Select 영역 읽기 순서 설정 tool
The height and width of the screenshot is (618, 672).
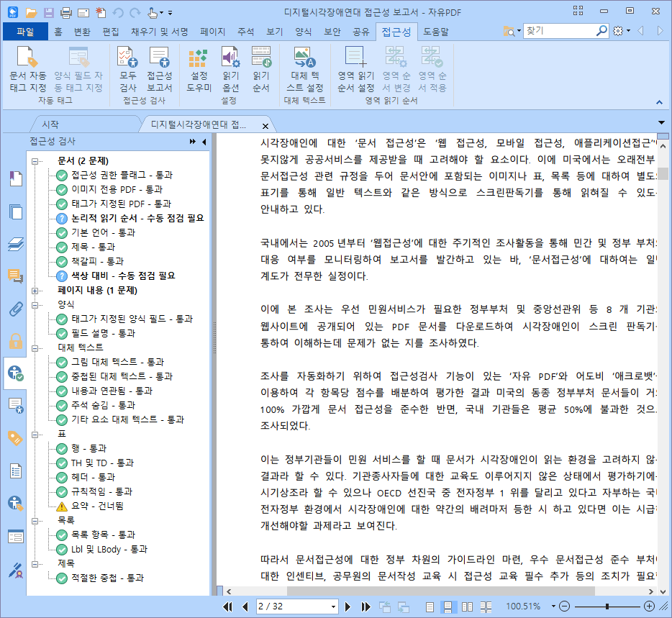point(355,70)
